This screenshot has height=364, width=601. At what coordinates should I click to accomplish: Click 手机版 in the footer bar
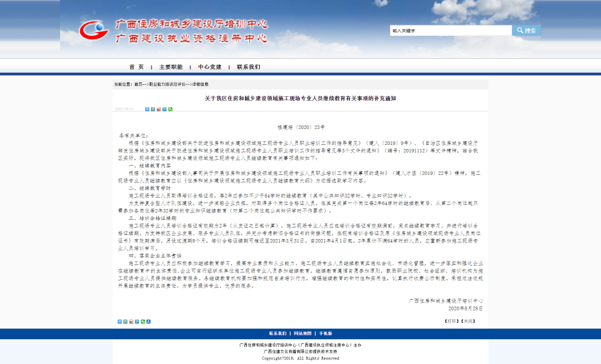pos(325,333)
